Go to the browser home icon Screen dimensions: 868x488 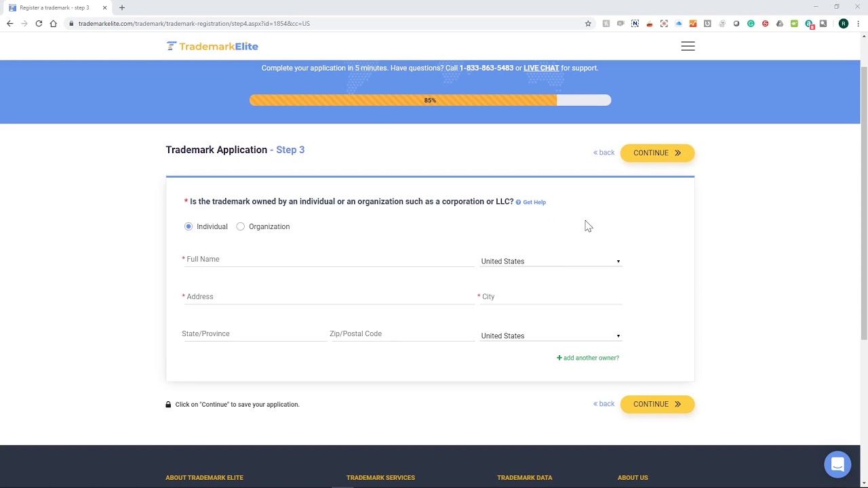tap(53, 24)
